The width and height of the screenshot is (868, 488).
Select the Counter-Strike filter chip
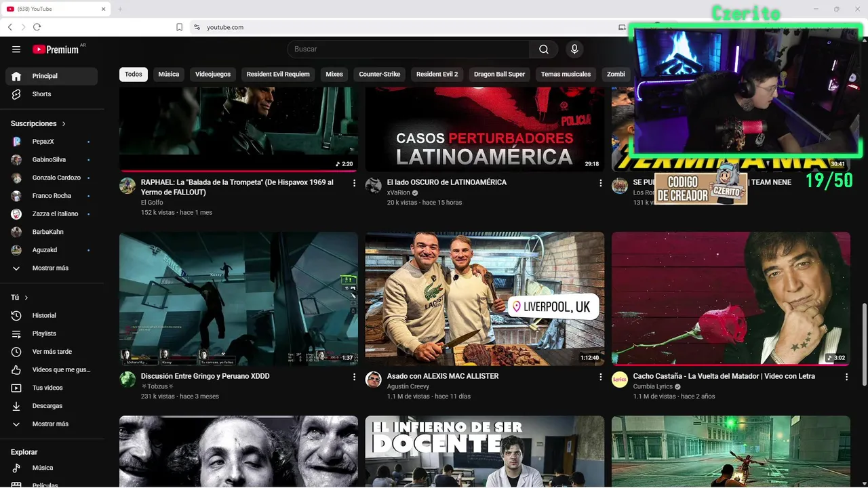pyautogui.click(x=380, y=74)
